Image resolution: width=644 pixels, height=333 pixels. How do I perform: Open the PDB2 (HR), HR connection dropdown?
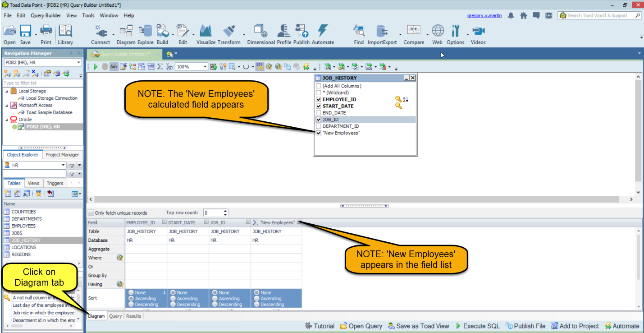click(x=79, y=63)
